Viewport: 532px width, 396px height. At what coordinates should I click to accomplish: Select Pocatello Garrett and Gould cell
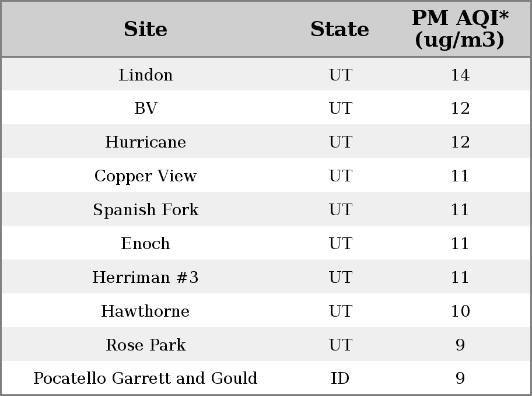coord(146,378)
